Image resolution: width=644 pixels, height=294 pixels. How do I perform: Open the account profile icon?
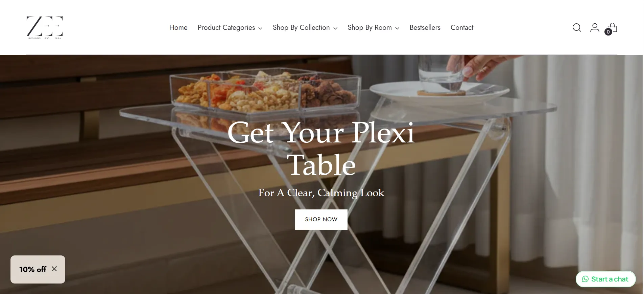pyautogui.click(x=595, y=27)
